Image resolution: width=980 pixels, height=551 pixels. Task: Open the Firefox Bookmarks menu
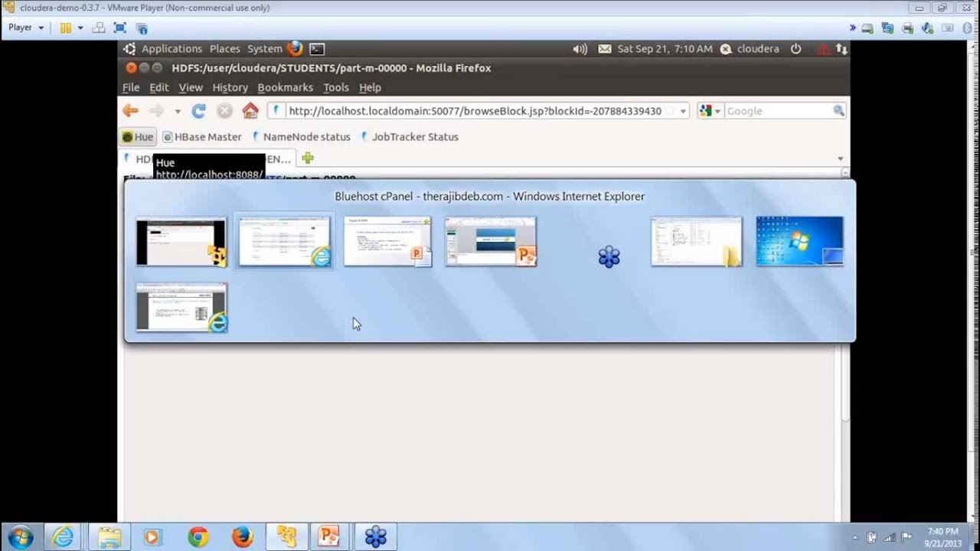tap(285, 87)
